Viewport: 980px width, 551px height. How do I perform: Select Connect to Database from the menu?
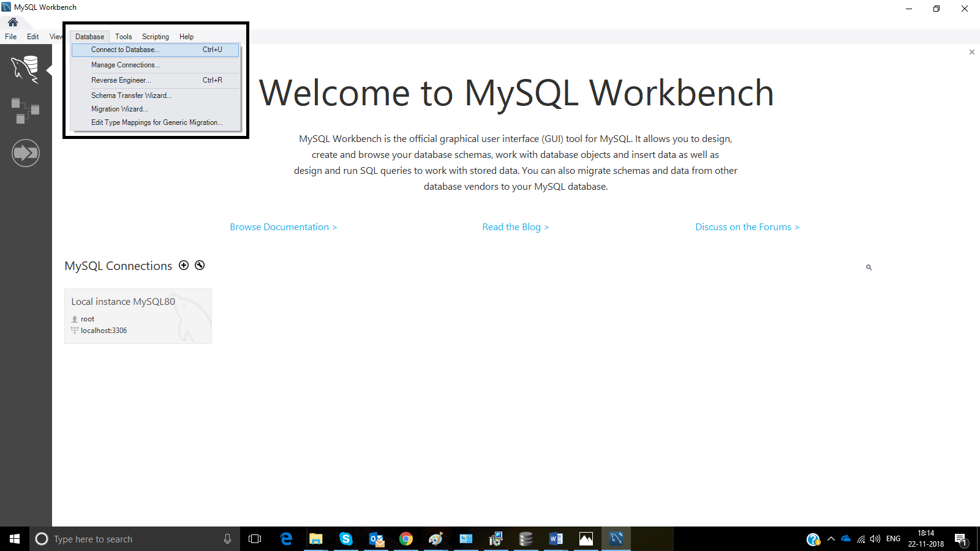[x=125, y=50]
